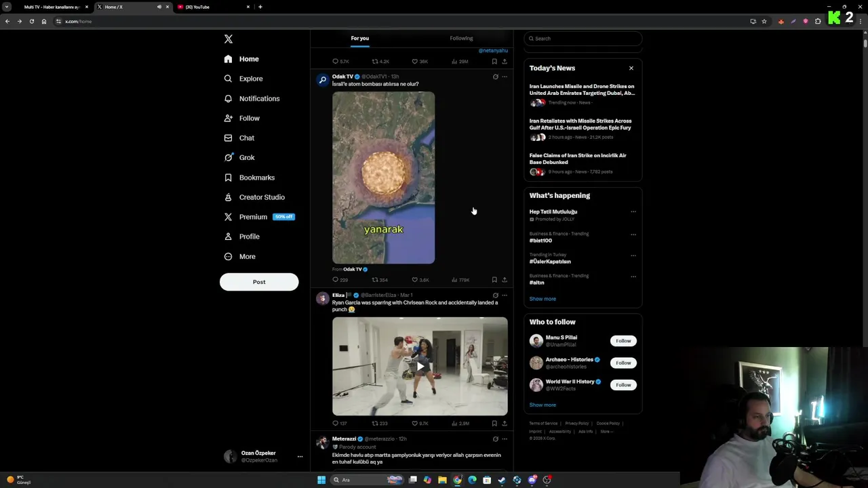The height and width of the screenshot is (488, 868).
Task: Open the Premium 50% off offer
Action: point(283,217)
